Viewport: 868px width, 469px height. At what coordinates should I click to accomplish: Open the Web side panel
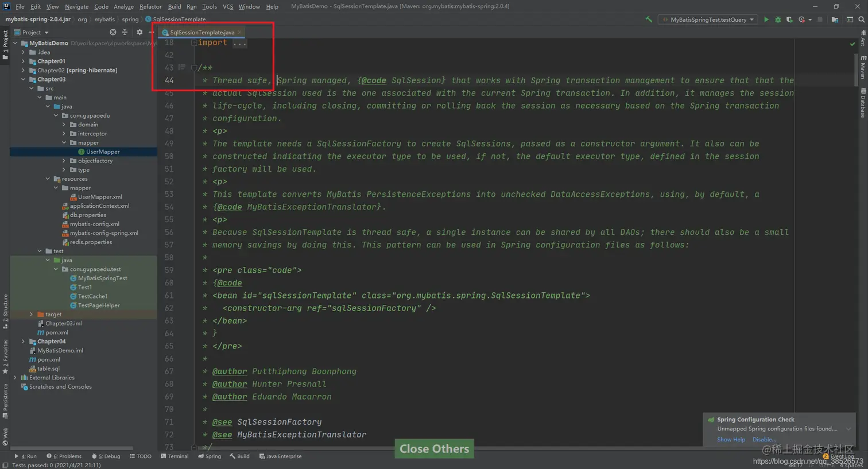5,436
